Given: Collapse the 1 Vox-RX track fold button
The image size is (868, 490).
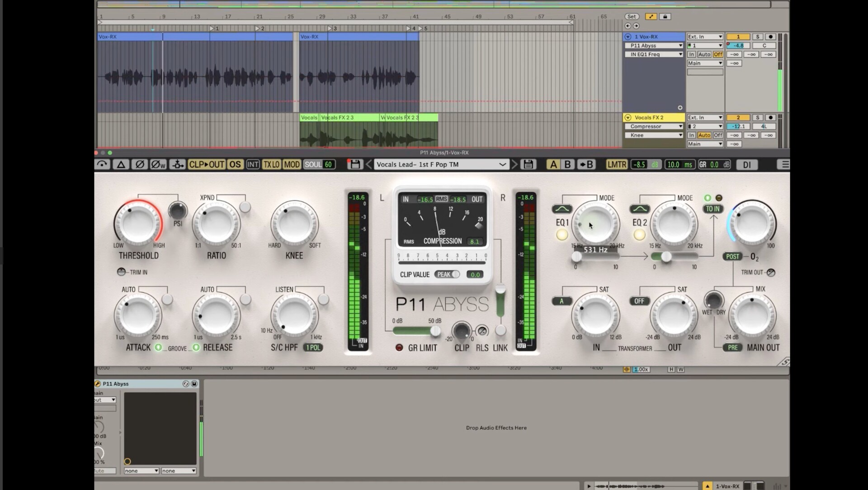Looking at the screenshot, I should click(x=628, y=37).
